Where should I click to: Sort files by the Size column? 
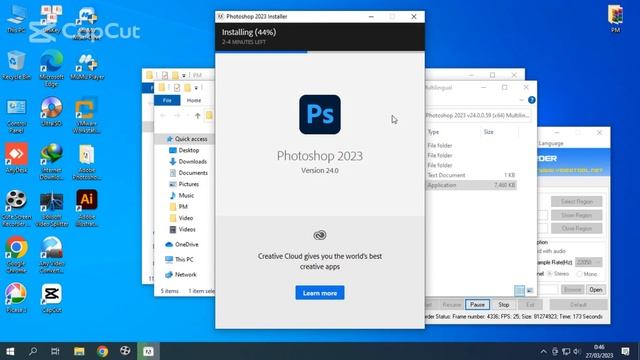tap(489, 132)
